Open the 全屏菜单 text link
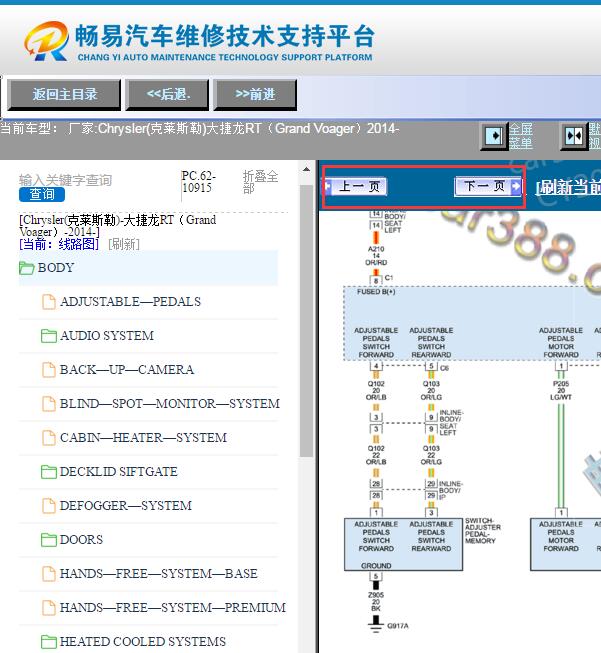 pos(521,136)
